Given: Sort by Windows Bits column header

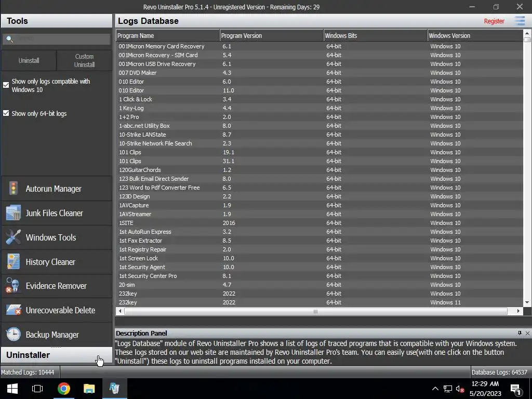Looking at the screenshot, I should coord(375,36).
